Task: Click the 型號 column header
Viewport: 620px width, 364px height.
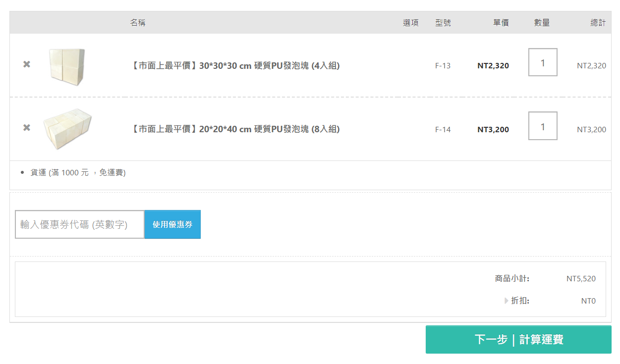Action: coord(443,23)
